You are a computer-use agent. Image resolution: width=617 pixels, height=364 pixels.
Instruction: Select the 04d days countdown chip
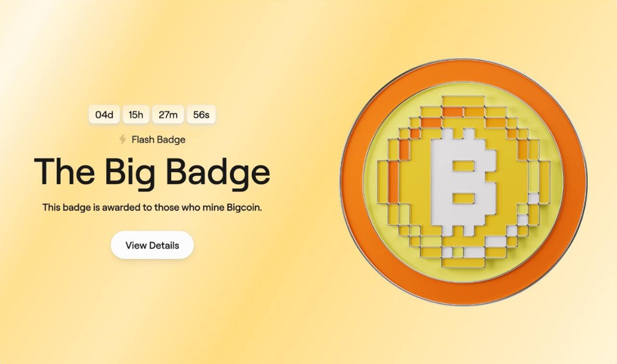pos(104,114)
